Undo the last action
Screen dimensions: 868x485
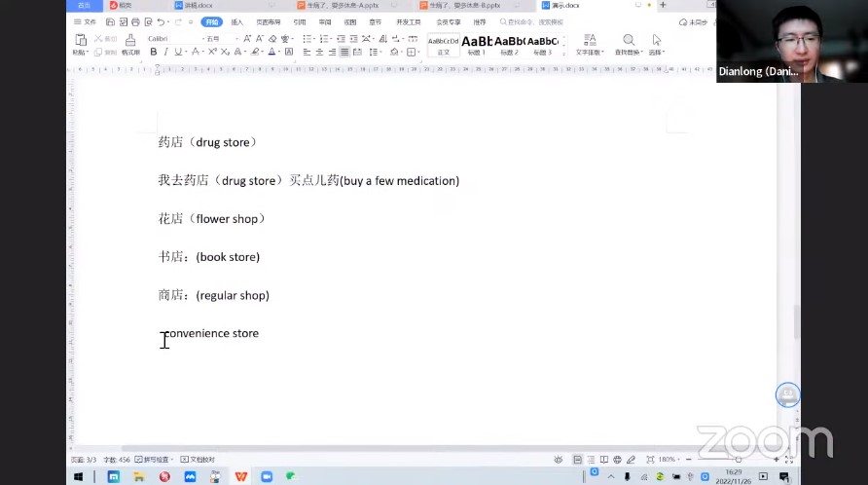pos(161,22)
